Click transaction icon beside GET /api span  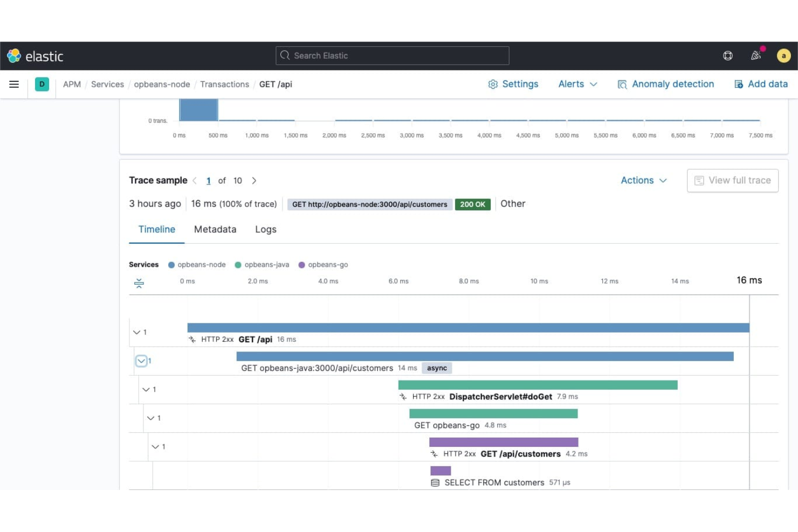click(192, 340)
